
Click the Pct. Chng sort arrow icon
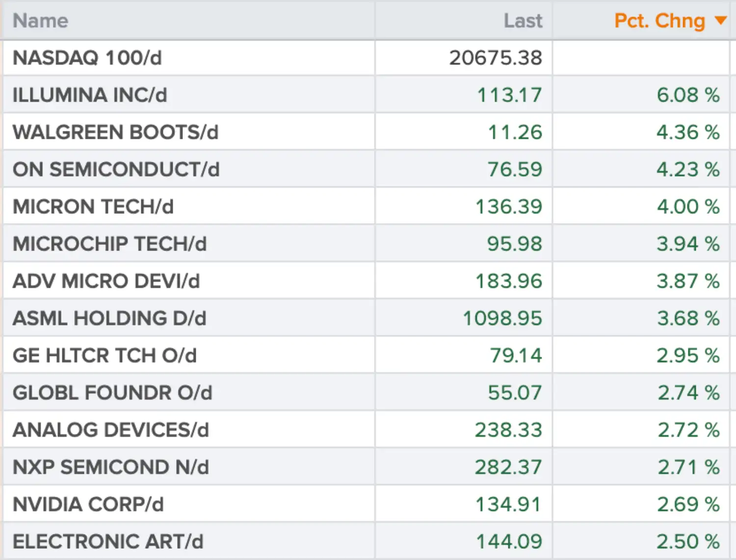720,21
